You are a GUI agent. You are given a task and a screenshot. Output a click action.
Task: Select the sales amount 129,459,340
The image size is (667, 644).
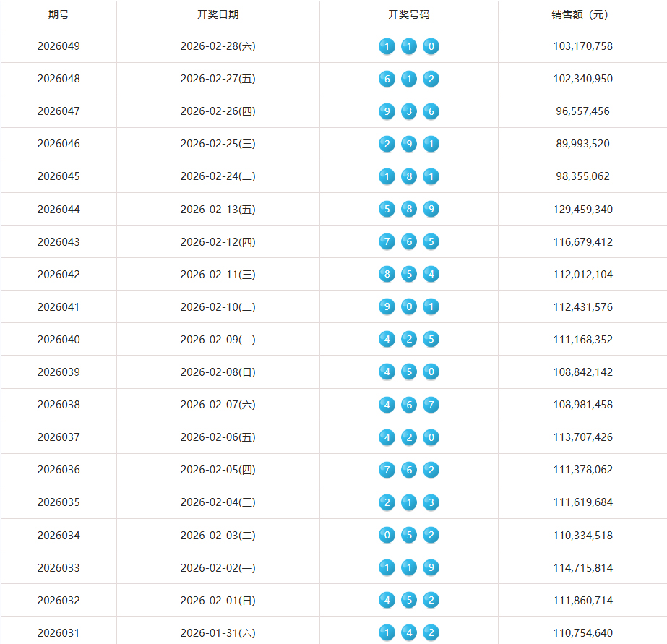[582, 210]
